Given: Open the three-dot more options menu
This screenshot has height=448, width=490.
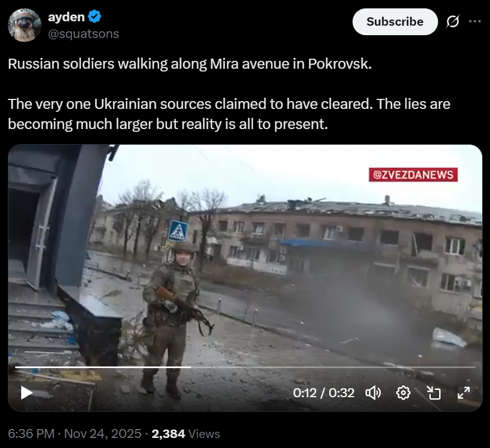Looking at the screenshot, I should (x=475, y=21).
